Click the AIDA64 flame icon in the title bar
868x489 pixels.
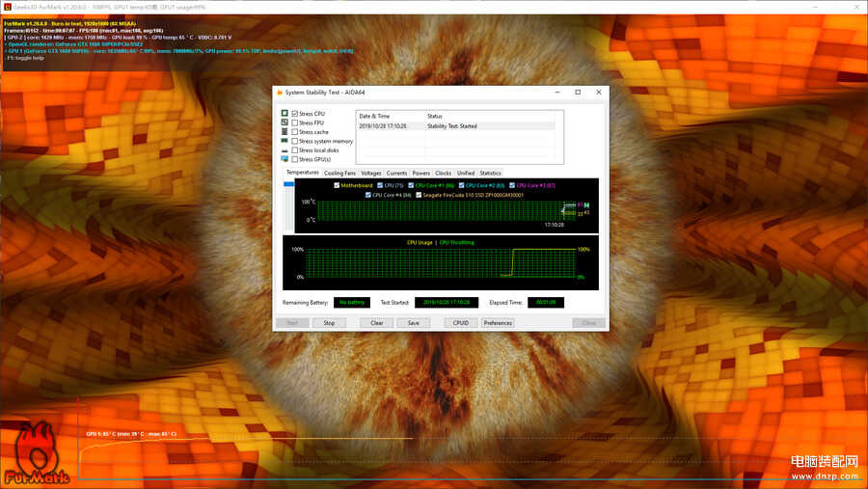(x=280, y=93)
